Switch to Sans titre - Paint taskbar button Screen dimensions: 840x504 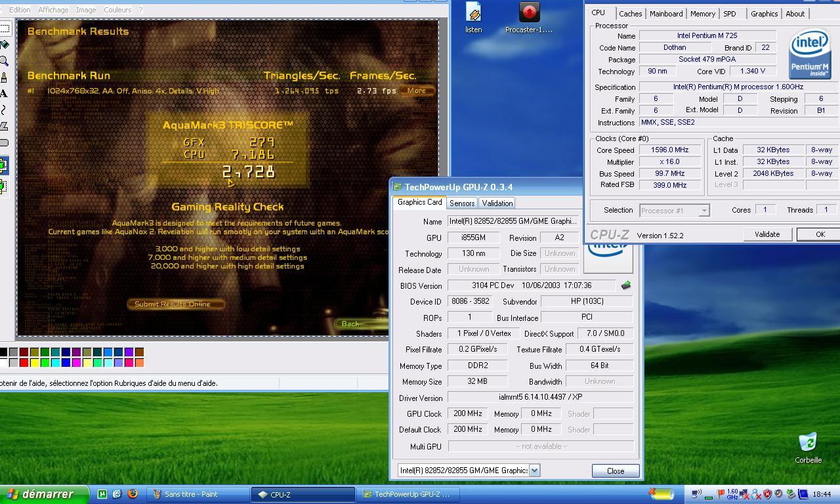198,494
